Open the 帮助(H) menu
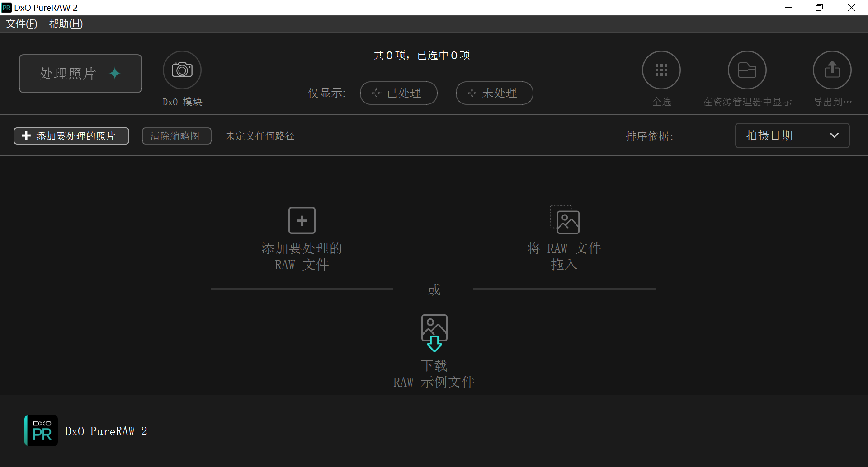This screenshot has width=868, height=467. (x=66, y=24)
